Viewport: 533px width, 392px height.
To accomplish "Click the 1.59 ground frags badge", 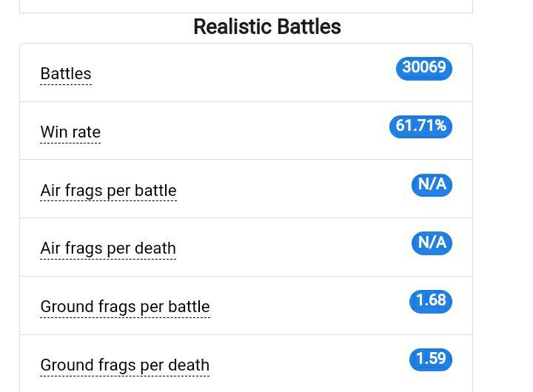I will (x=431, y=359).
